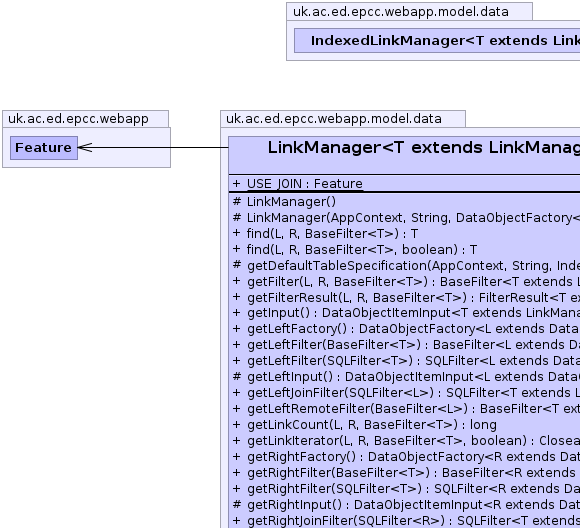
Task: Select the getFilterResult method line
Action: click(x=406, y=298)
